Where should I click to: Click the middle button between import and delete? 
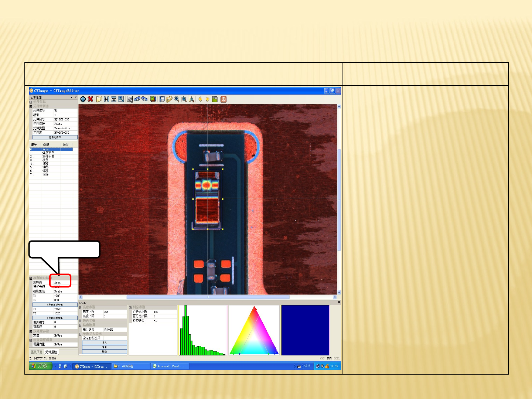[x=105, y=347]
